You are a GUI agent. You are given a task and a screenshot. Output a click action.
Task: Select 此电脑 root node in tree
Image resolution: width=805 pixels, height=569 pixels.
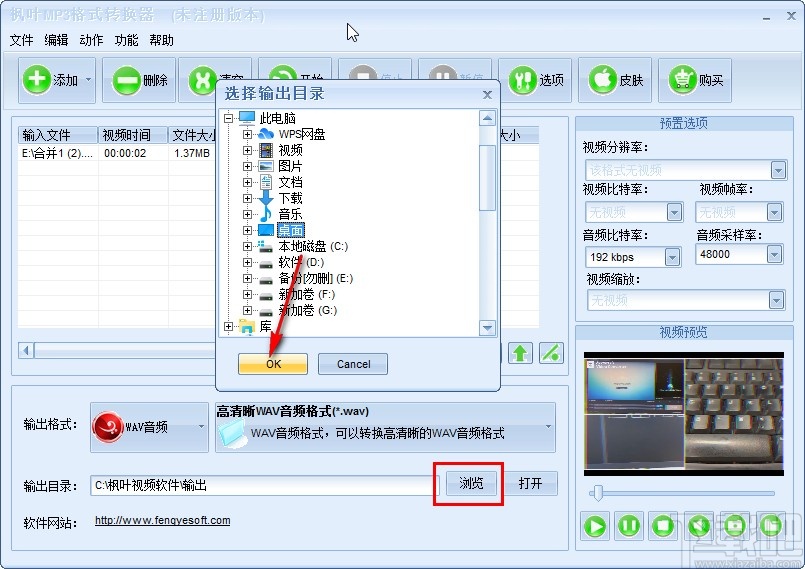tap(277, 119)
